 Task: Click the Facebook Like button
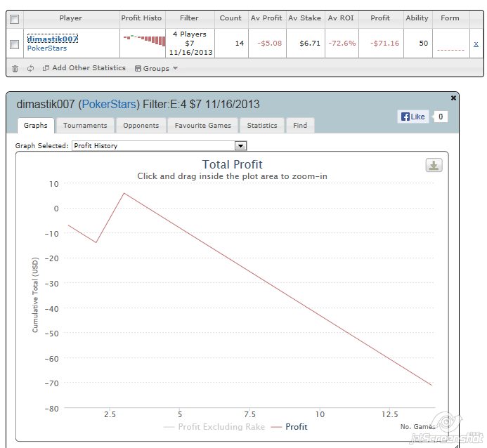pyautogui.click(x=413, y=117)
